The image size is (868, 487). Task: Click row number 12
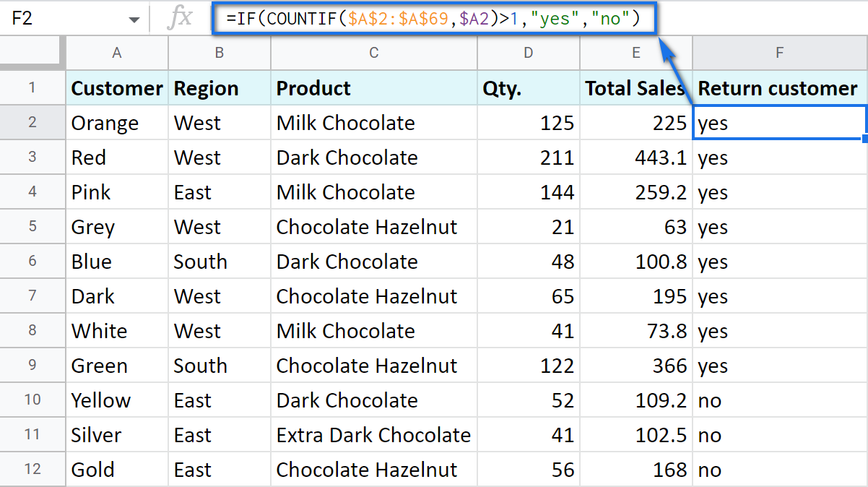pyautogui.click(x=32, y=470)
